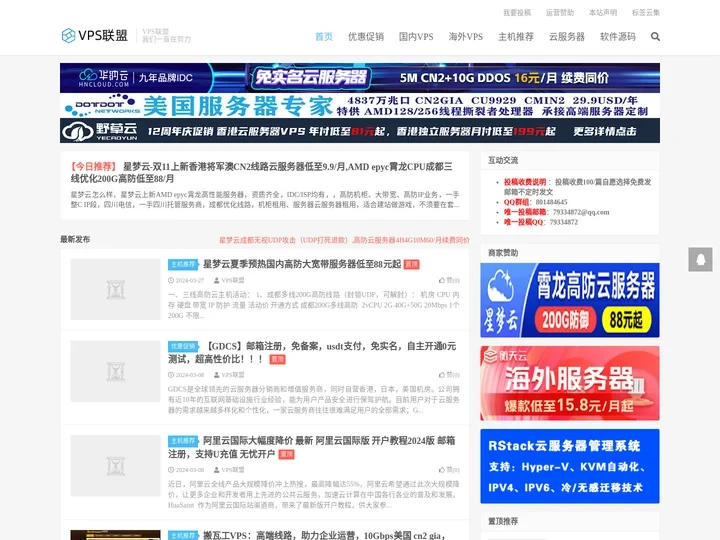Screen dimensions: 720x540
Task: Open 今日推荐 星梦云-双11 headline
Action: tap(262, 172)
